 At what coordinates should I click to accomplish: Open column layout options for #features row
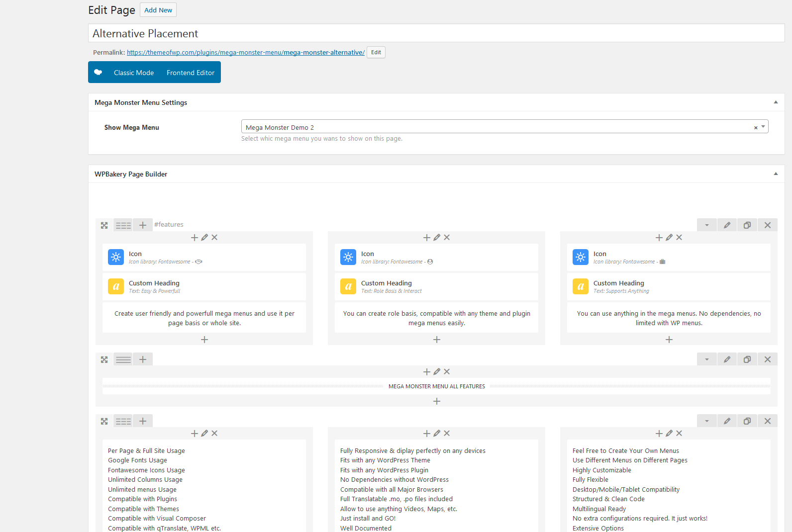click(123, 225)
